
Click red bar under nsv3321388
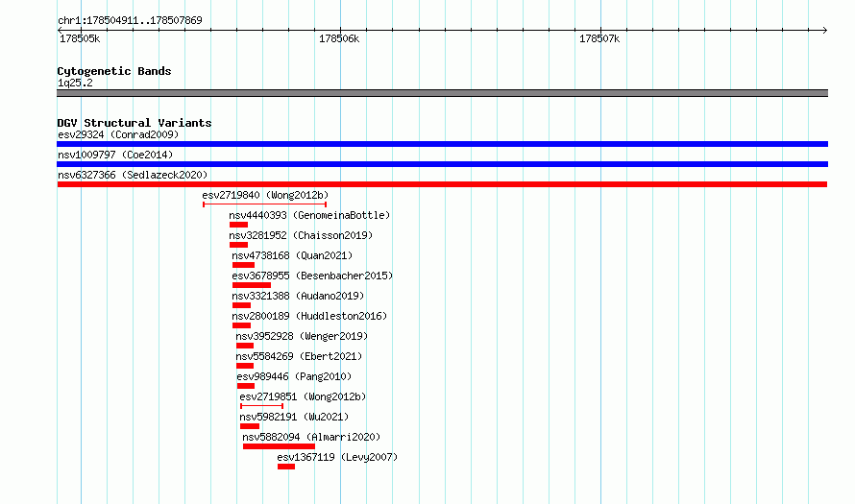click(241, 305)
